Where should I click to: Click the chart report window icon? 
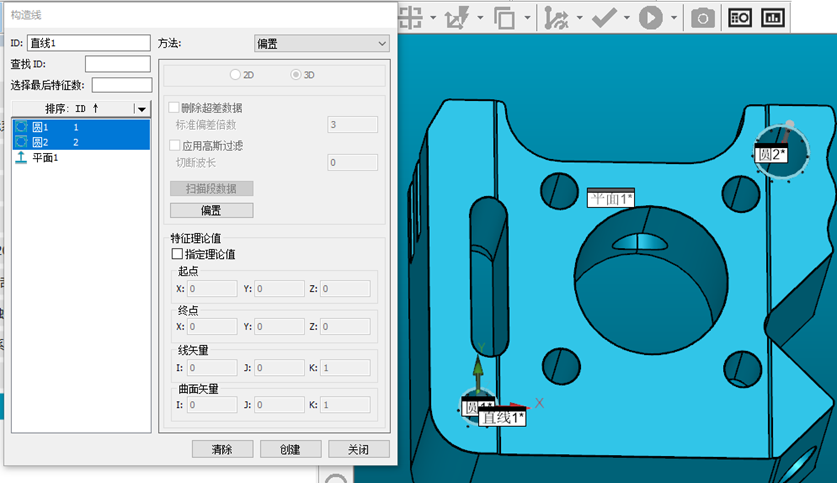772,17
